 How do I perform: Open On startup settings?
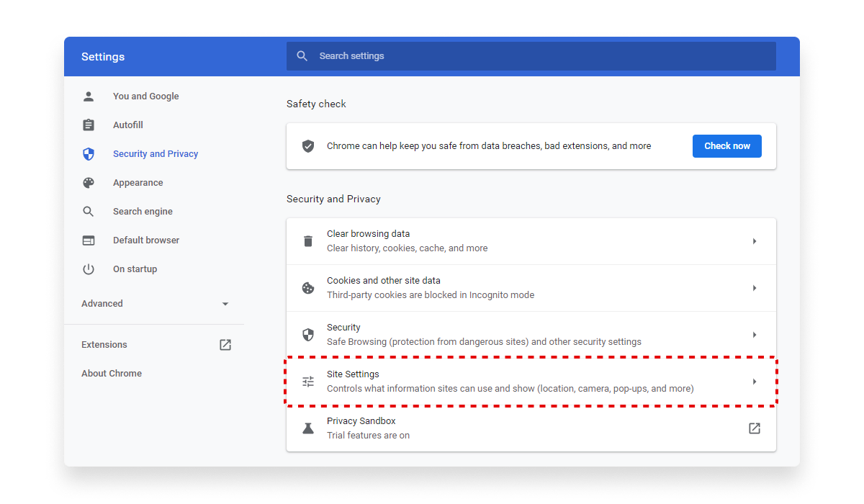pyautogui.click(x=135, y=269)
